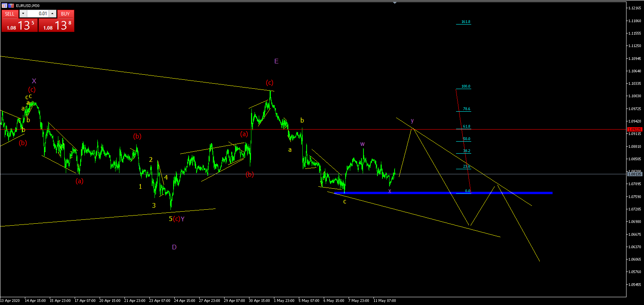
Task: Click the 161.8 Fibonacci level label
Action: click(466, 22)
